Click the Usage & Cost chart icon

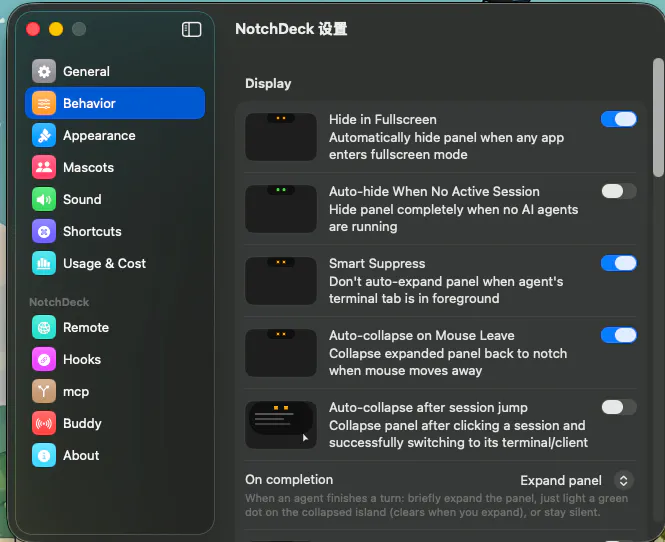(44, 263)
